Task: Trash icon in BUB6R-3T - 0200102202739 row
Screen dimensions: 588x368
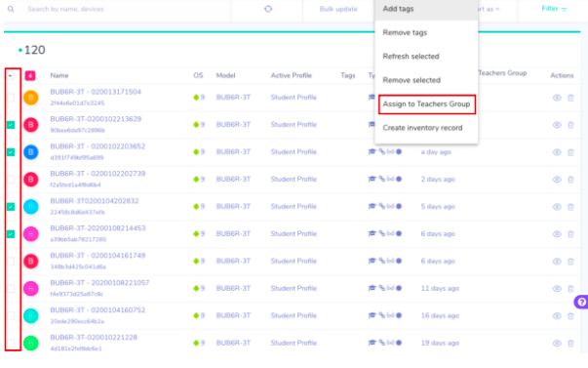Action: coord(570,180)
